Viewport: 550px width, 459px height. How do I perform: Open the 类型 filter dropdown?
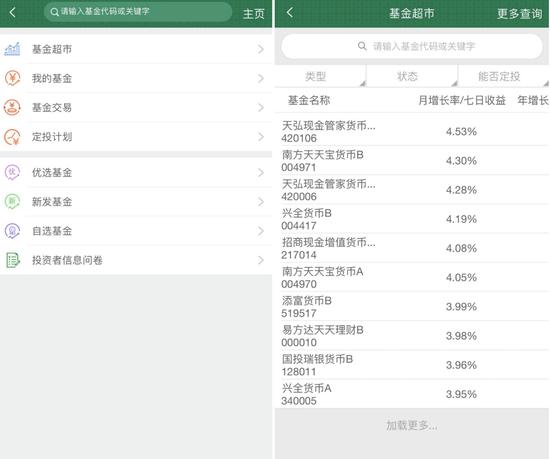[320, 76]
